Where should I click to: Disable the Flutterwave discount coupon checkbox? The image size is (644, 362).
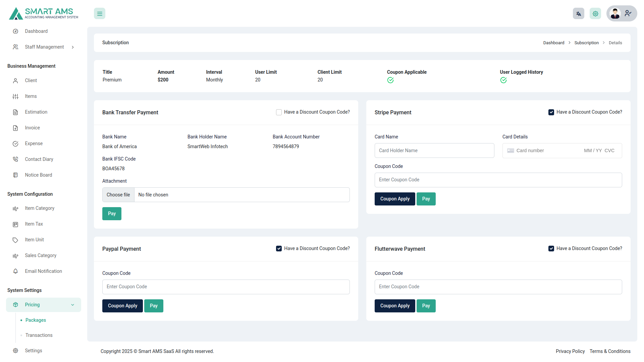[x=551, y=248]
